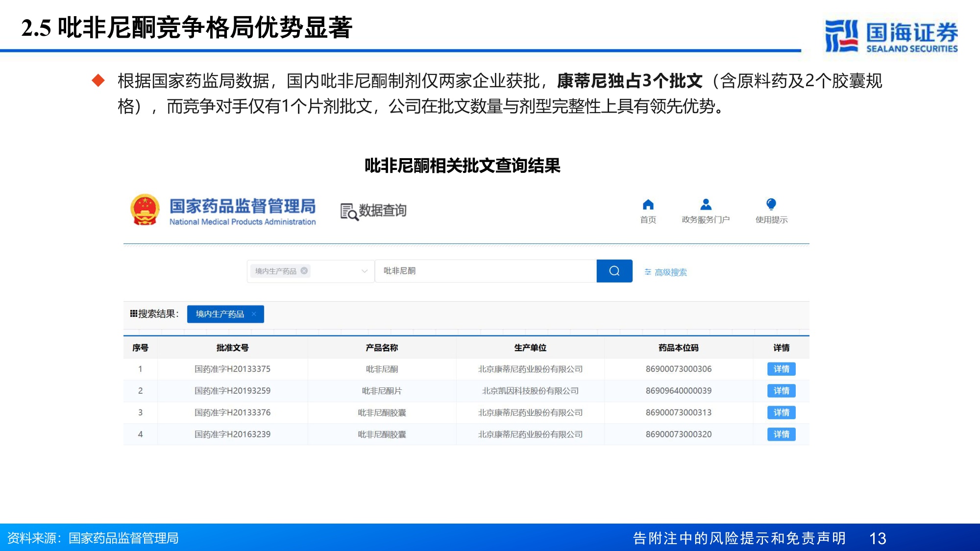
Task: Click the 序号 column header
Action: (140, 348)
